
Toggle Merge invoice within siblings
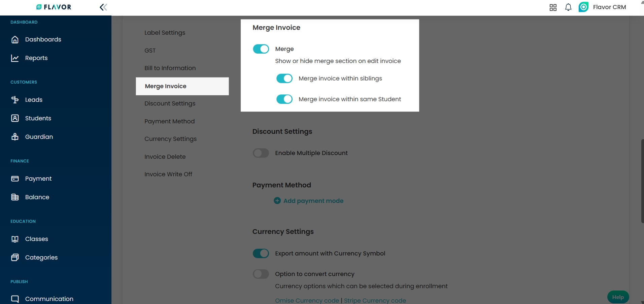tap(284, 79)
